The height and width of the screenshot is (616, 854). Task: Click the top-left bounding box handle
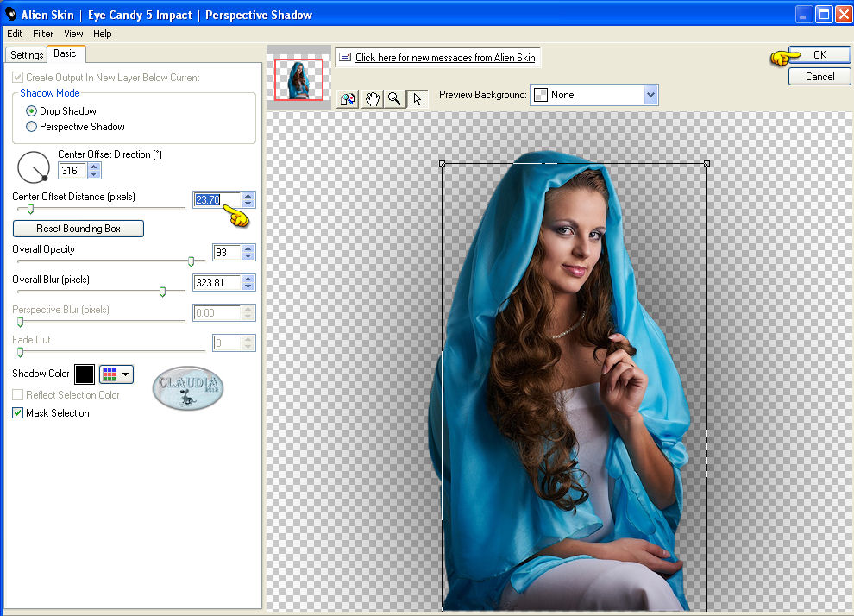point(443,163)
